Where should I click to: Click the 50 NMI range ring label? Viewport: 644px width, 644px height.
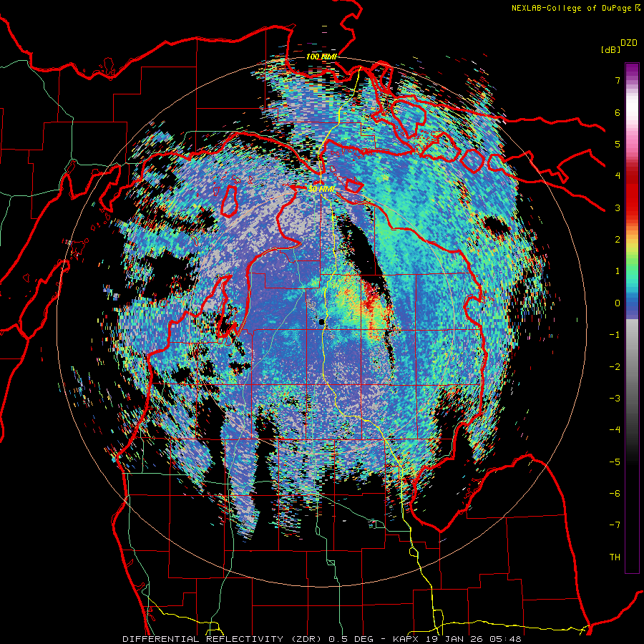tap(321, 190)
